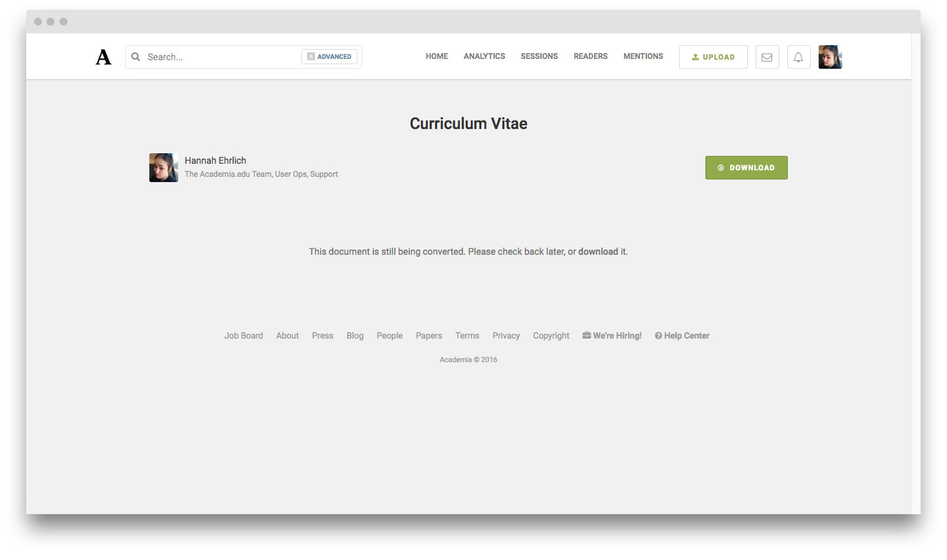Viewport: 947px width, 560px height.
Task: Click the Academia 'A' logo
Action: point(103,57)
